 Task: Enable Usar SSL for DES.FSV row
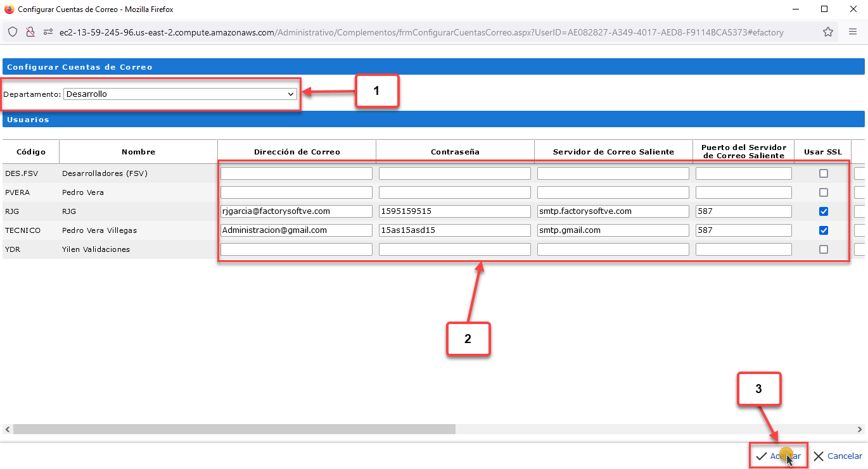[824, 173]
